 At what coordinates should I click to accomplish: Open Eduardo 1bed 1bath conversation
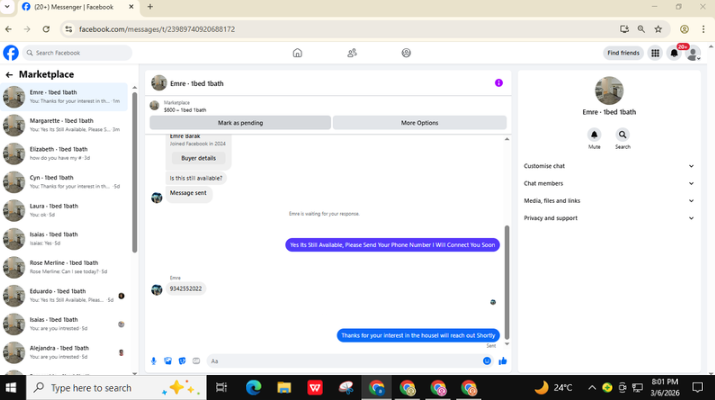(x=65, y=296)
